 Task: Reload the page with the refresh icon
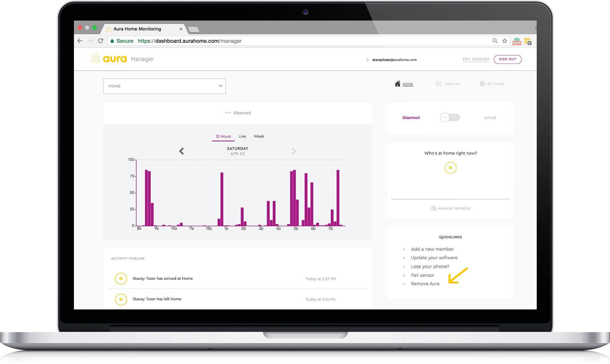[101, 41]
